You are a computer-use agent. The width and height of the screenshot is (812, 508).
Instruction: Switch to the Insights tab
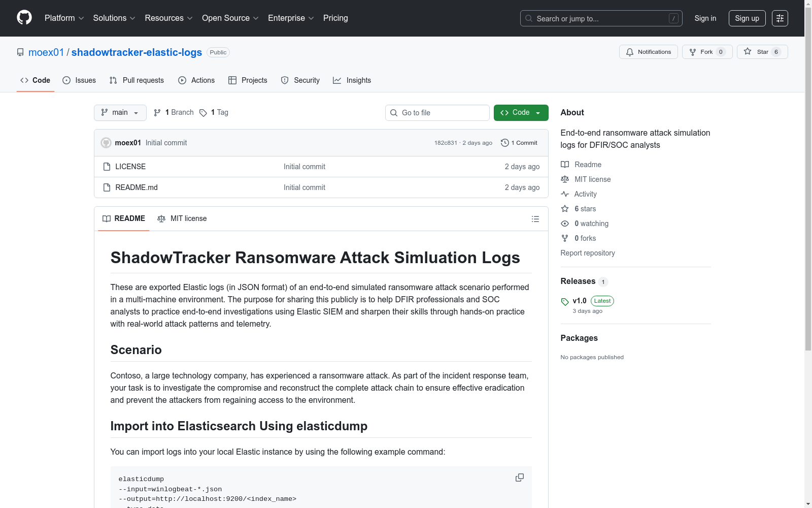[x=352, y=80]
